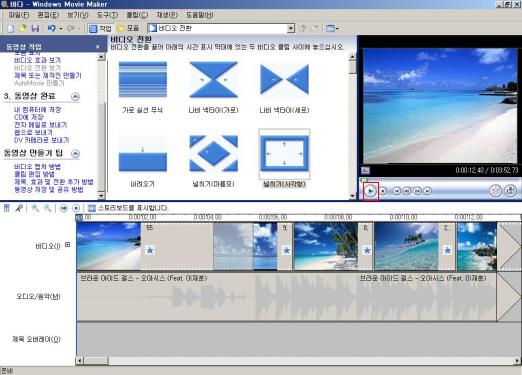This screenshot has width=522, height=375.
Task: Click the 비디오 캡처 방법 tip link
Action: point(37,167)
